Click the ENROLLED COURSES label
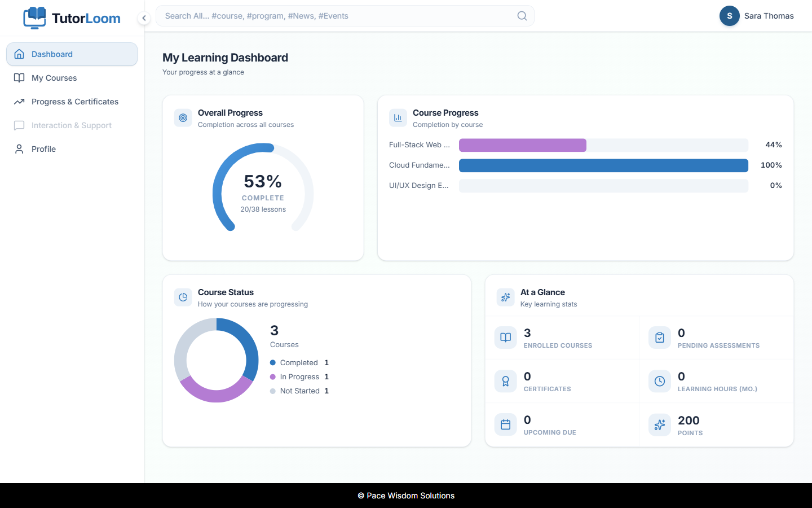The height and width of the screenshot is (508, 812). point(558,345)
